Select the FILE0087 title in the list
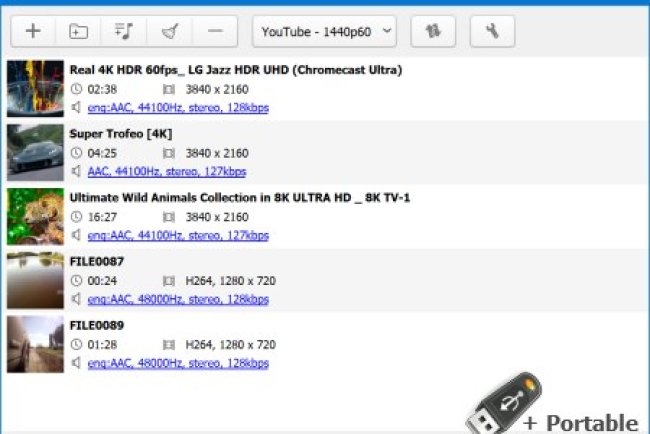The height and width of the screenshot is (434, 650). coord(97,261)
